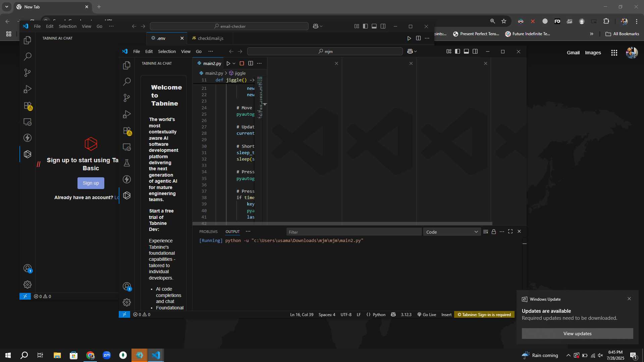Click Tabnine sign-in required status item
This screenshot has height=362, width=644.
point(484,315)
